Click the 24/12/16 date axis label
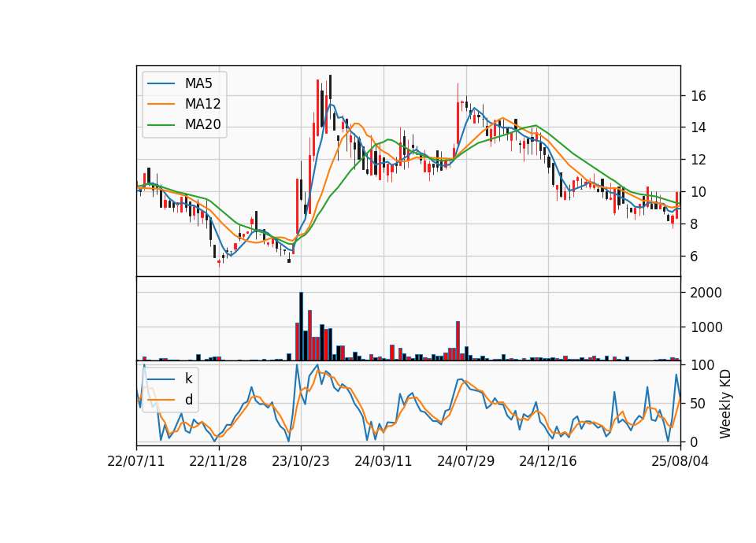756x543 pixels. click(x=548, y=461)
